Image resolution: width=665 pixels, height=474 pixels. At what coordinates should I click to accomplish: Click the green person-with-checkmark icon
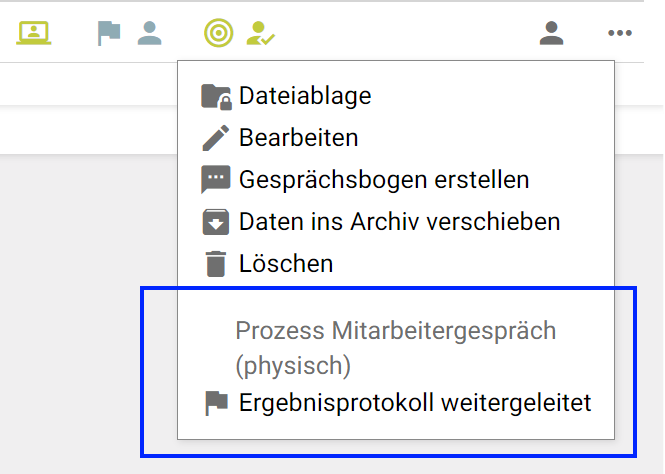[260, 33]
